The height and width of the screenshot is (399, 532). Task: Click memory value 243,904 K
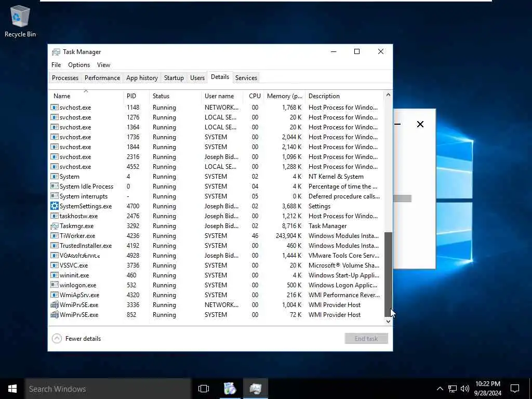point(288,236)
